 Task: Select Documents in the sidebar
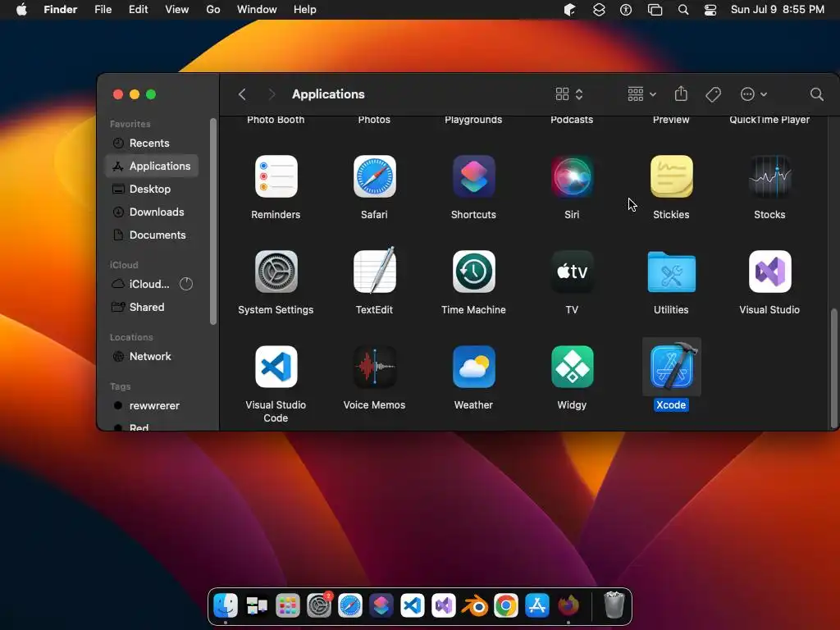point(152,235)
